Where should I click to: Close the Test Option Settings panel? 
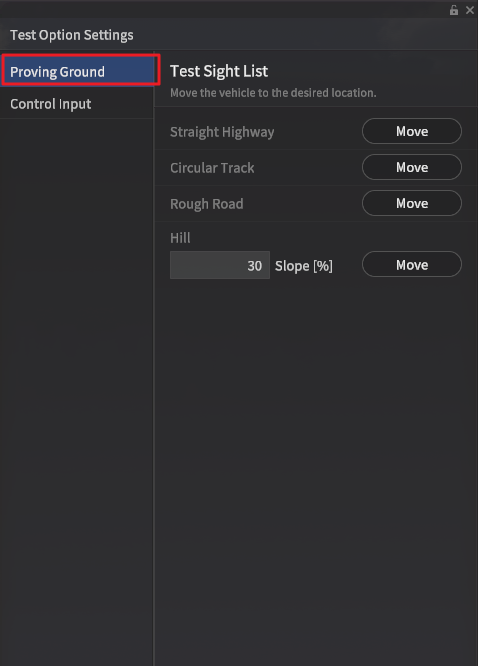tap(470, 10)
